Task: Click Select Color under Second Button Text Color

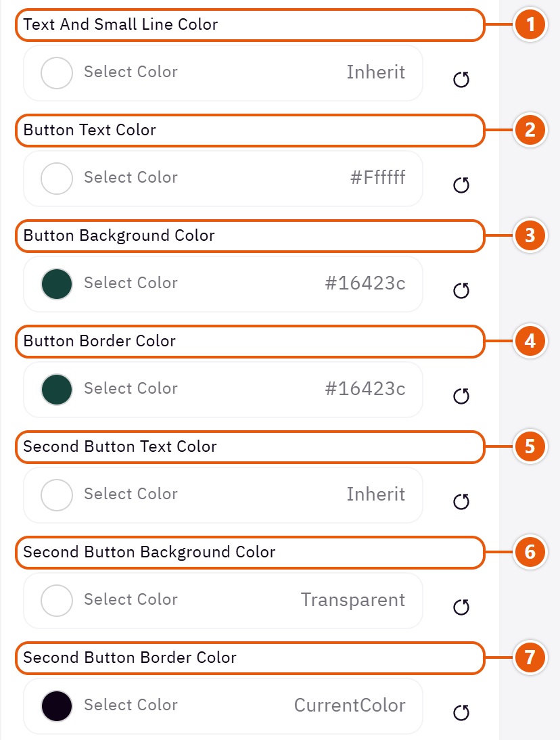Action: point(131,494)
